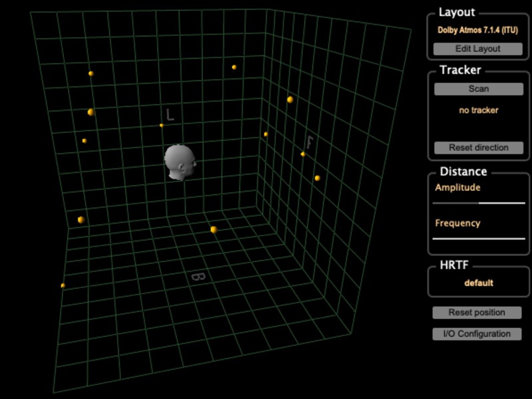The image size is (532, 399).
Task: Click the L left wall label
Action: [x=170, y=114]
